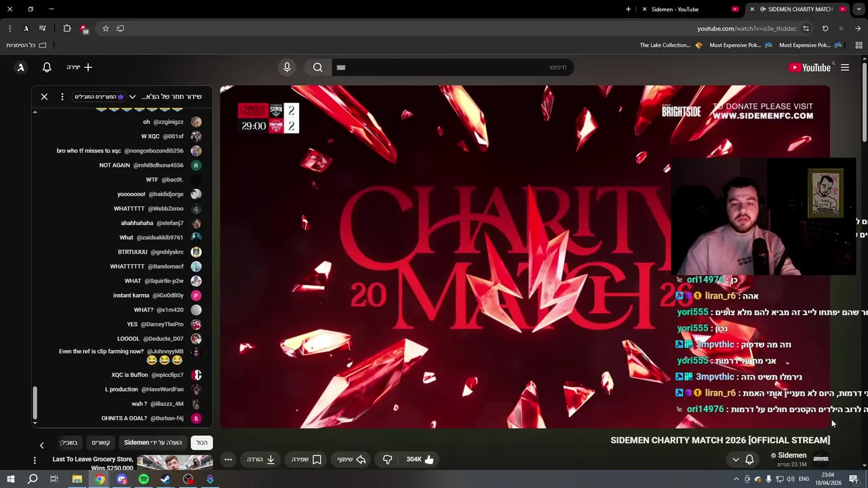Screen dimensions: 868x488
Task: Click the page vertical scrollbar
Action: click(865, 102)
